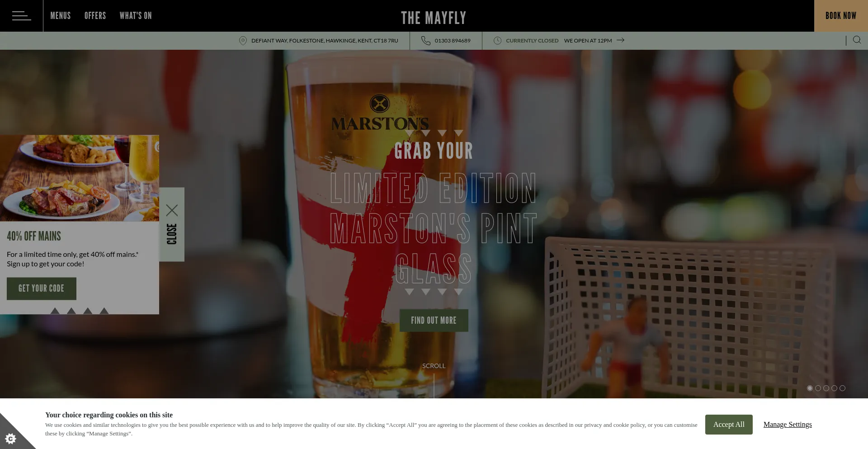Open the hamburger navigation menu
The height and width of the screenshot is (449, 868).
point(21,16)
